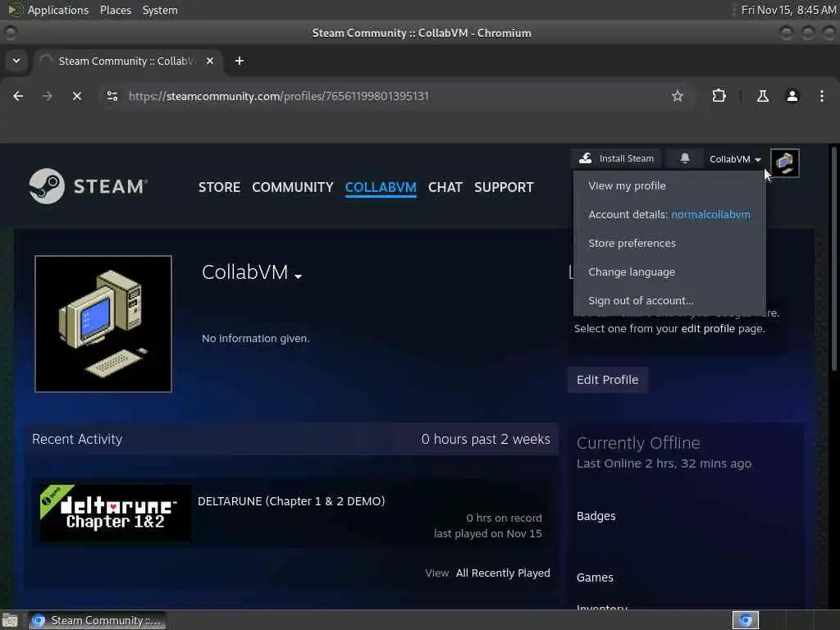The width and height of the screenshot is (840, 630).
Task: Click the Steam logo icon
Action: (47, 186)
